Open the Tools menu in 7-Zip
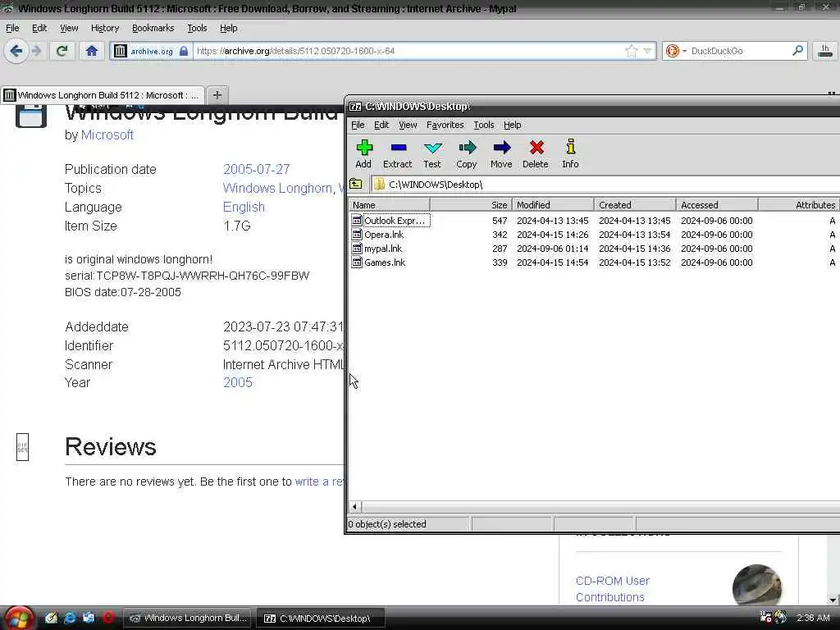This screenshot has width=840, height=630. [484, 125]
